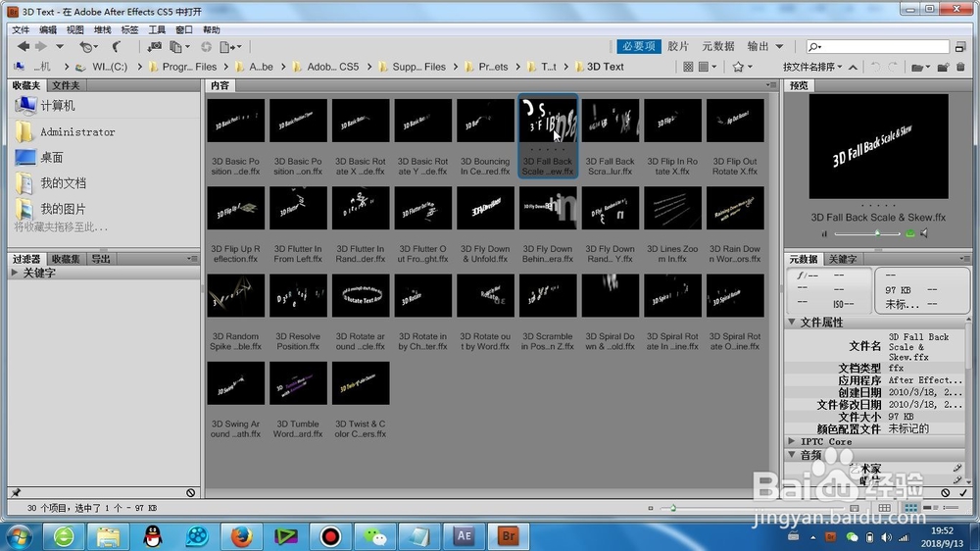Click the return to After Effects boomerang icon
The width and height of the screenshot is (980, 551).
point(117,47)
